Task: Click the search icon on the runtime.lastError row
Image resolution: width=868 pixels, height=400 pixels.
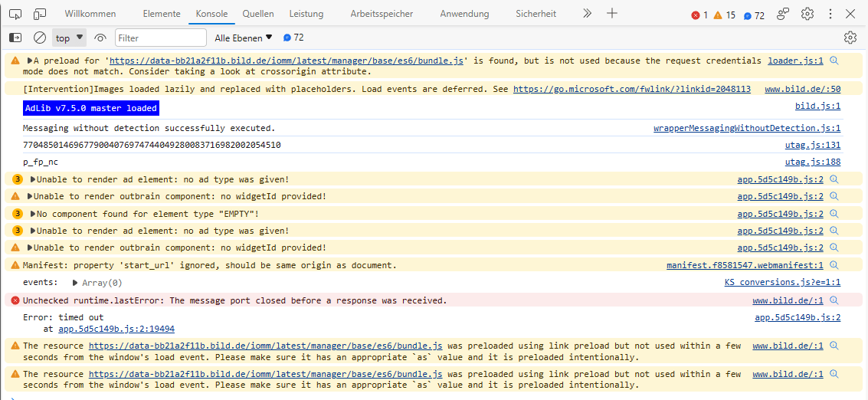Action: [x=834, y=300]
